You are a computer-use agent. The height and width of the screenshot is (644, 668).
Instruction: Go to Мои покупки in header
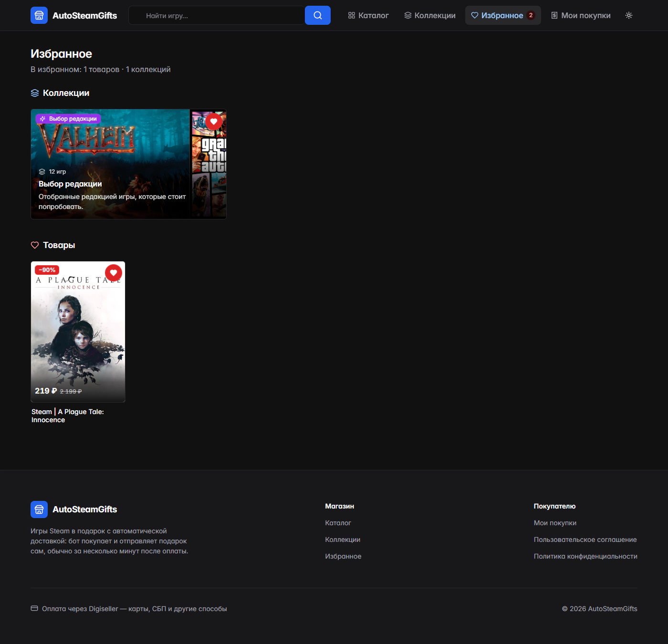581,15
